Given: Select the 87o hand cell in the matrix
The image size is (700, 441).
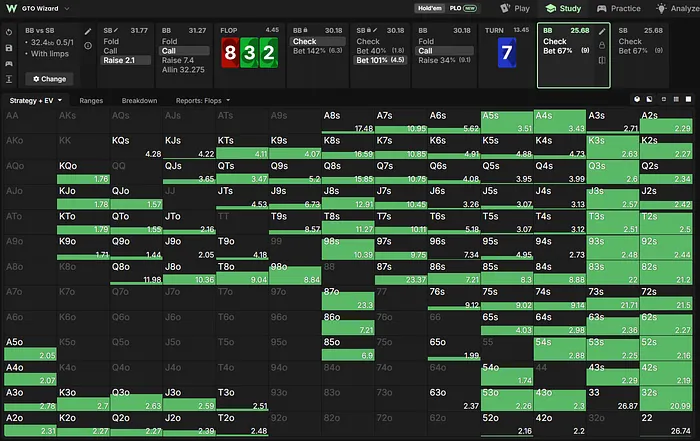Looking at the screenshot, I should (x=348, y=298).
